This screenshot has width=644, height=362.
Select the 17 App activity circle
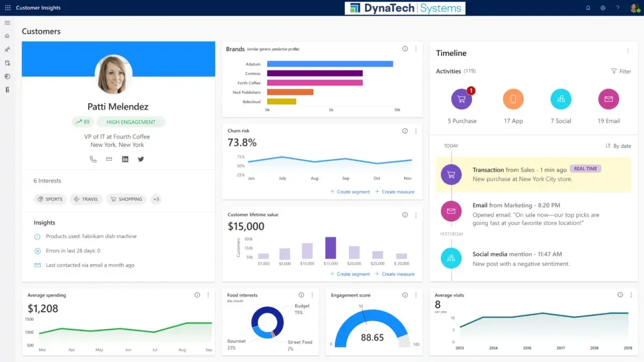coord(513,99)
